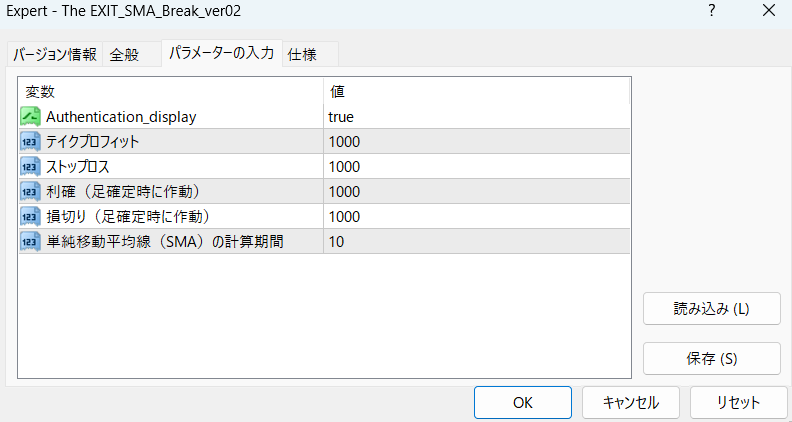This screenshot has width=792, height=422.
Task: Click the Authentication_display boolean type icon
Action: tap(30, 116)
